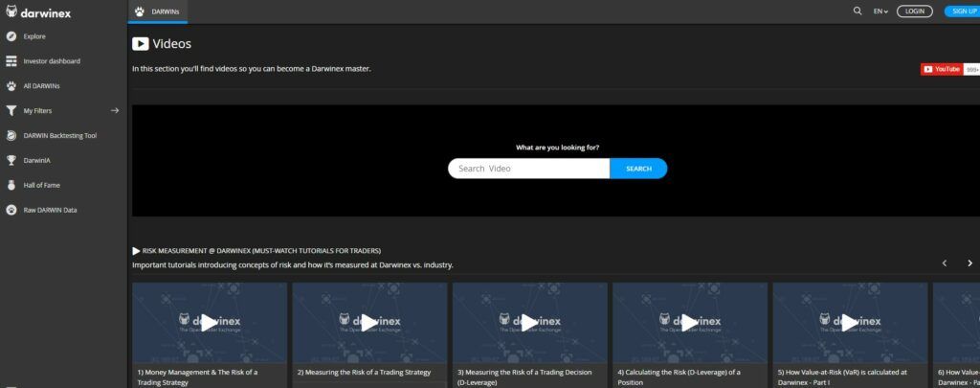Click the Hall of Fame medal icon

coord(11,185)
